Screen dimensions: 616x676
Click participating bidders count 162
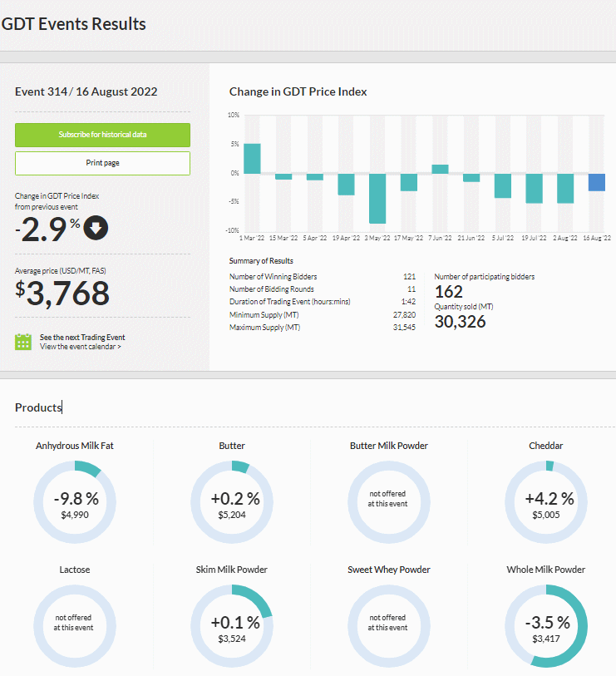click(449, 292)
